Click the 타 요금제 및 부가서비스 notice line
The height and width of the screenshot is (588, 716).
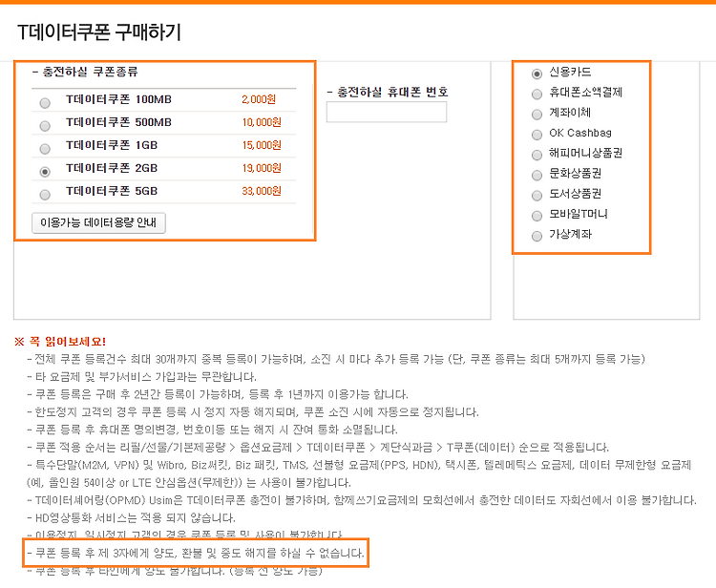pos(141,377)
